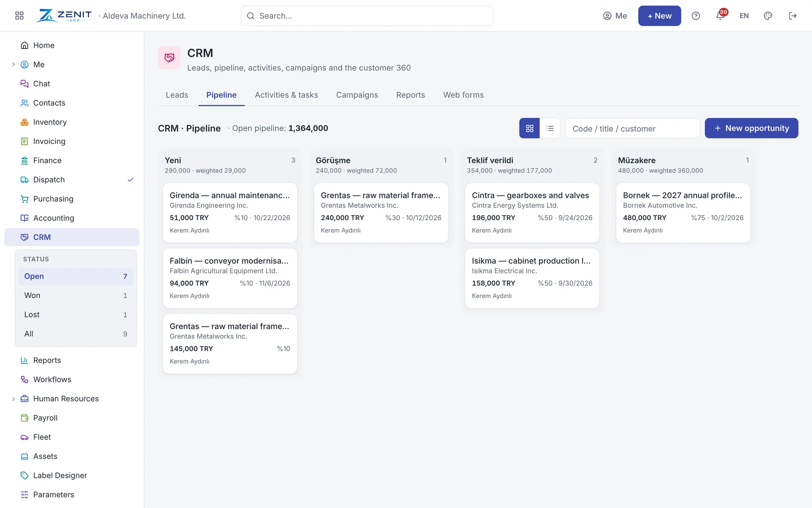
Task: Show All status opportunities
Action: coord(76,334)
